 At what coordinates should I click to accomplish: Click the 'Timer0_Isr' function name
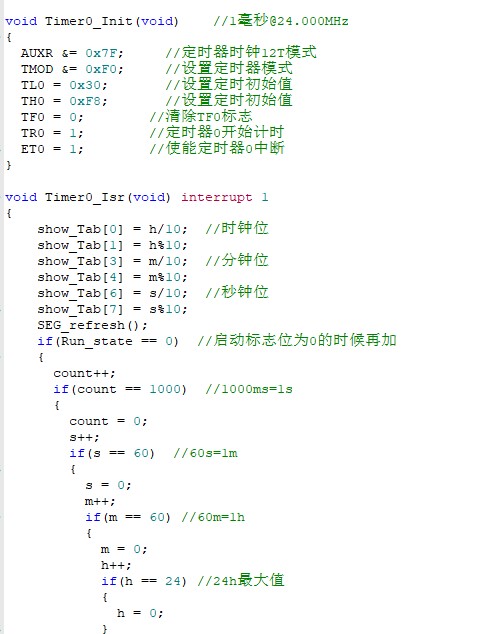coord(84,197)
